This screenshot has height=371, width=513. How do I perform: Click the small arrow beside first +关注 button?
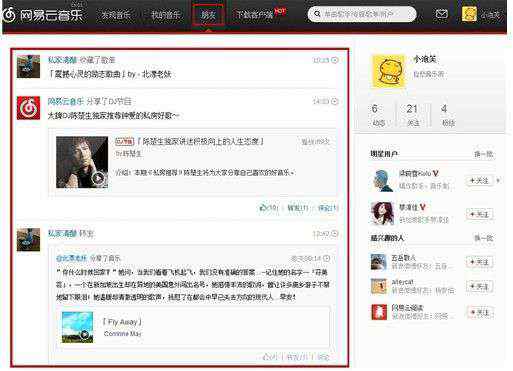coord(498,181)
